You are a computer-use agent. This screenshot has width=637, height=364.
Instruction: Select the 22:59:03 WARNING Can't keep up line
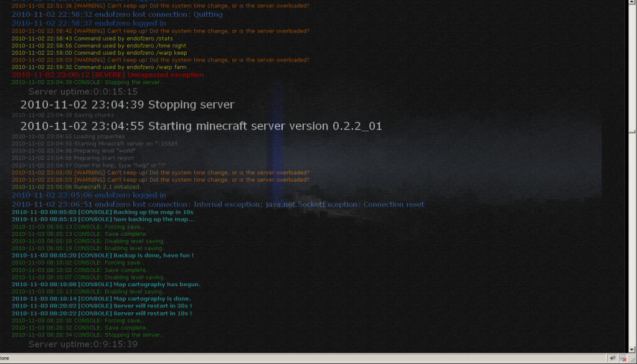[x=161, y=60]
